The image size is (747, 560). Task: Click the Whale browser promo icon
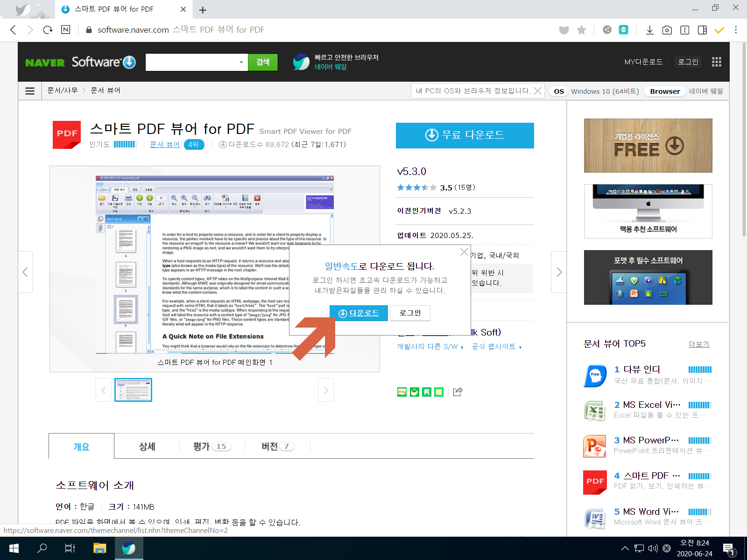[x=301, y=62]
